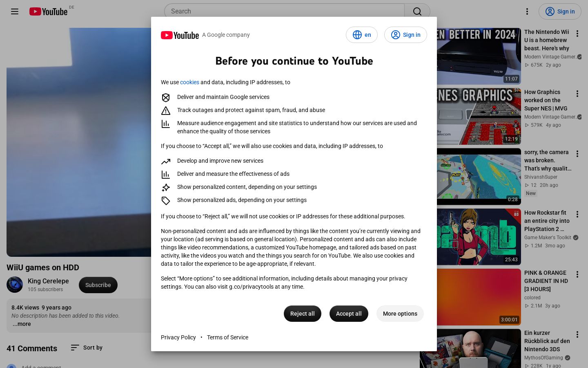Open How Graphics worked on Super NES title
The height and width of the screenshot is (368, 588).
(x=546, y=100)
